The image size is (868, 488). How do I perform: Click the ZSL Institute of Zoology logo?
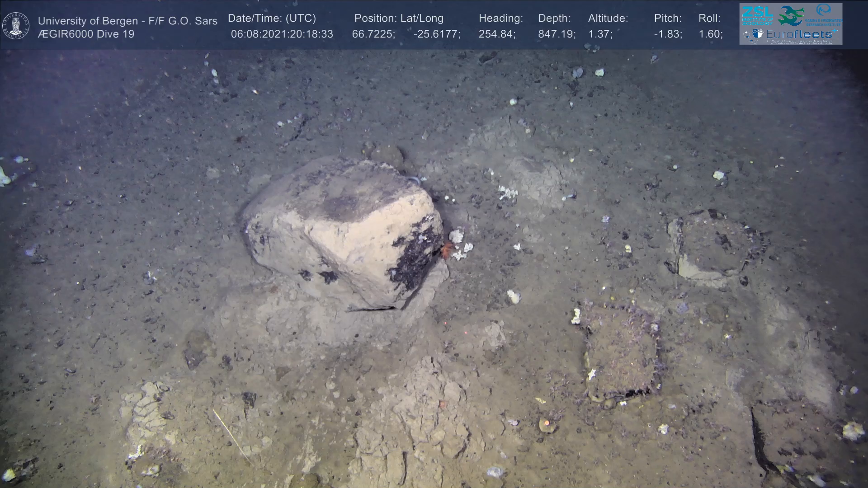(x=757, y=15)
